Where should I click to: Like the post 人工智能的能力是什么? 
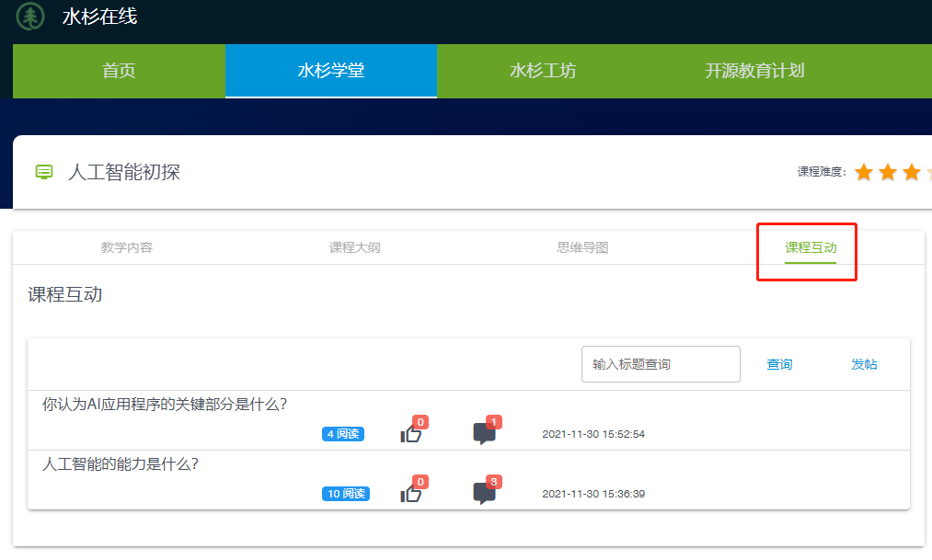point(410,494)
